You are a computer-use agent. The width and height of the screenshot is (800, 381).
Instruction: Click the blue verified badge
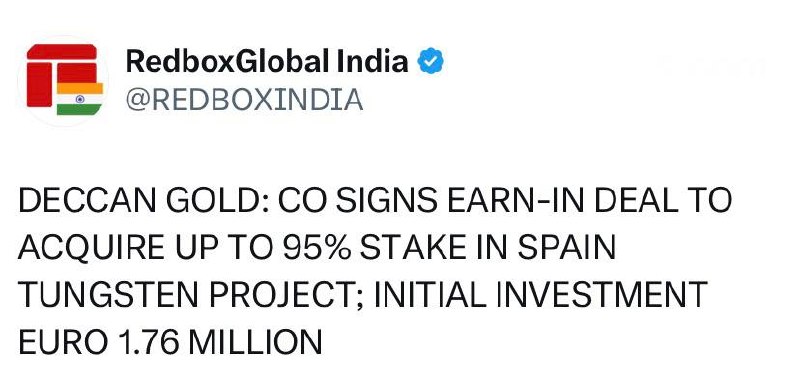click(431, 62)
